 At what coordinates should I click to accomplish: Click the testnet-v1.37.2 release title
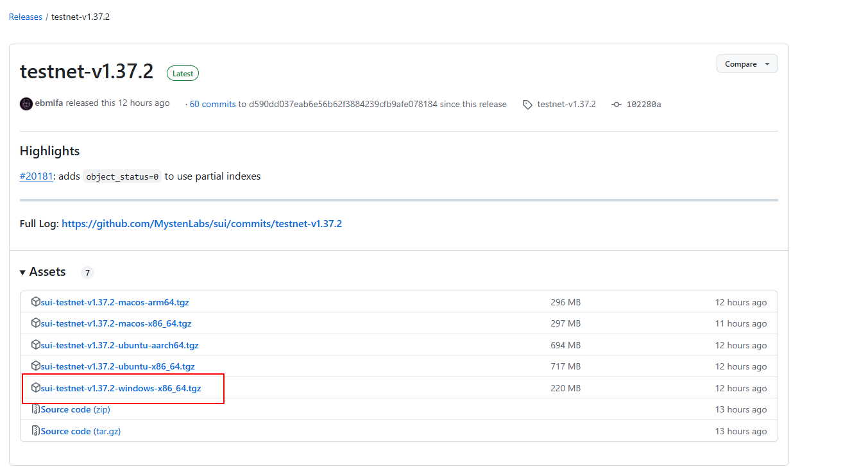pyautogui.click(x=87, y=71)
